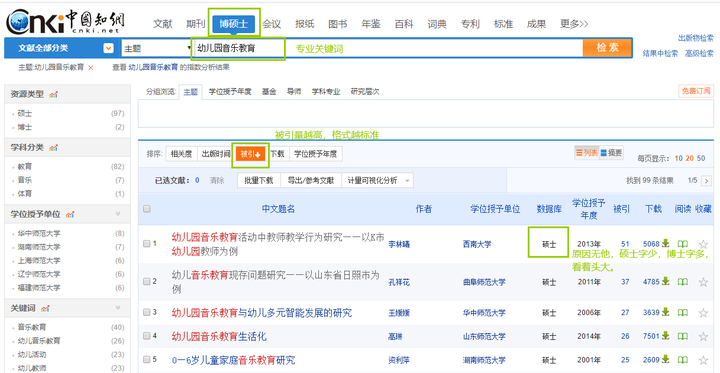The image size is (720, 373).
Task: Open chart icon beside 关键词
Action: point(45,308)
